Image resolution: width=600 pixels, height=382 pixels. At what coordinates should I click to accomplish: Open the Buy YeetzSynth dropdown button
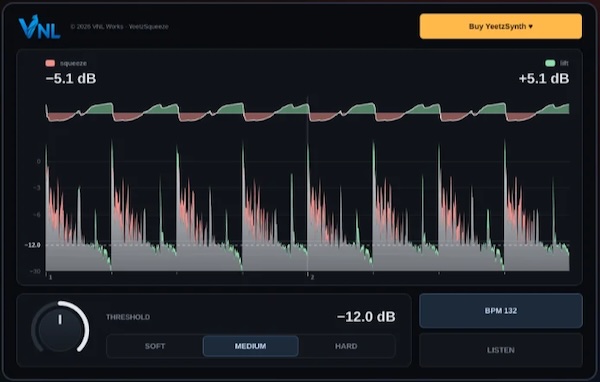tap(501, 26)
